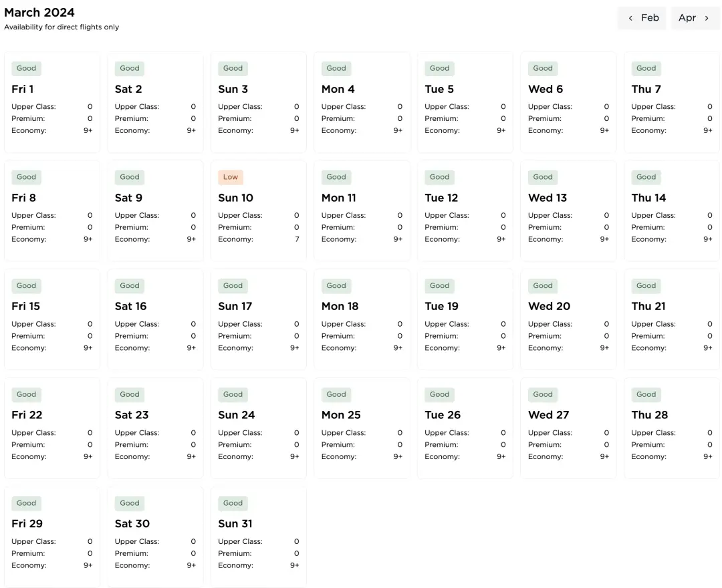Click Economy label on Tue 5
The height and width of the screenshot is (588, 722).
[442, 131]
